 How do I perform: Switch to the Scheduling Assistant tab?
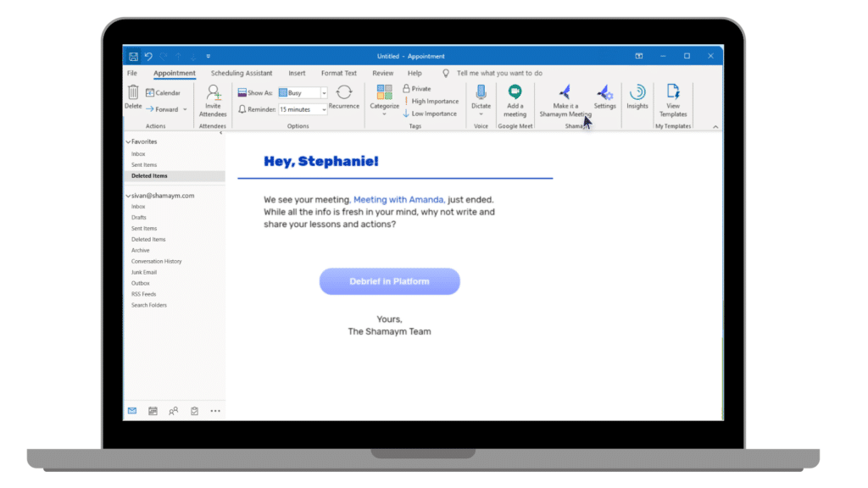point(242,73)
